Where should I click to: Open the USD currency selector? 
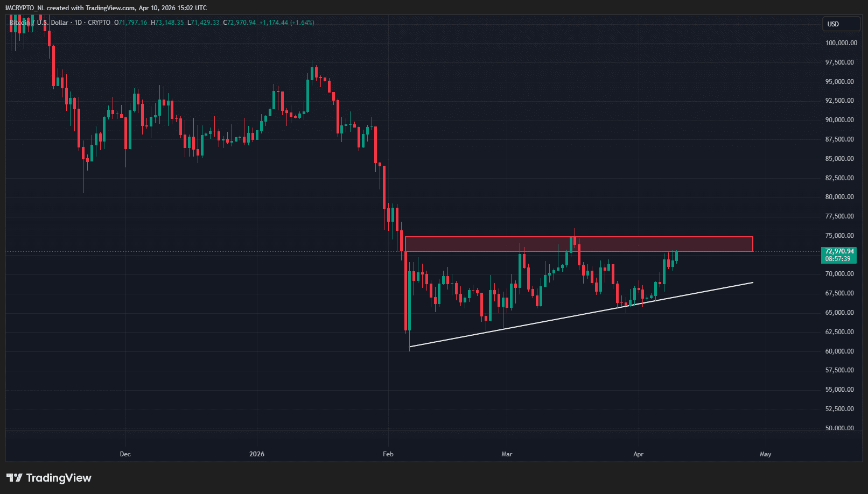click(841, 24)
